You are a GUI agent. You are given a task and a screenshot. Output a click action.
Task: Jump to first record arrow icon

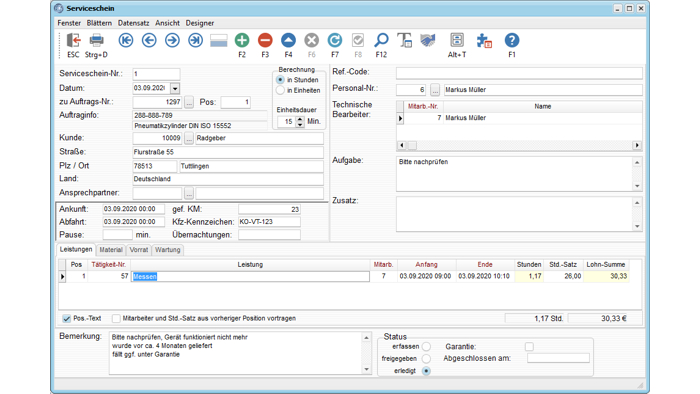[126, 41]
